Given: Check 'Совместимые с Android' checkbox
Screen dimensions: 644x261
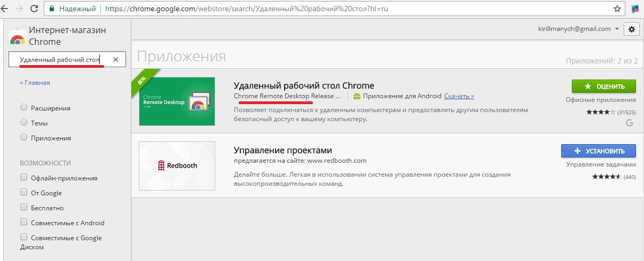Looking at the screenshot, I should (x=23, y=222).
